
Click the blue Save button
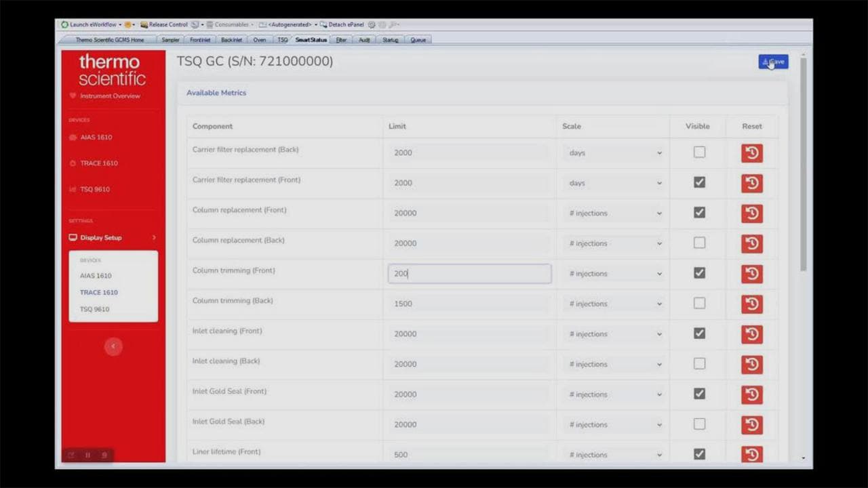tap(773, 62)
